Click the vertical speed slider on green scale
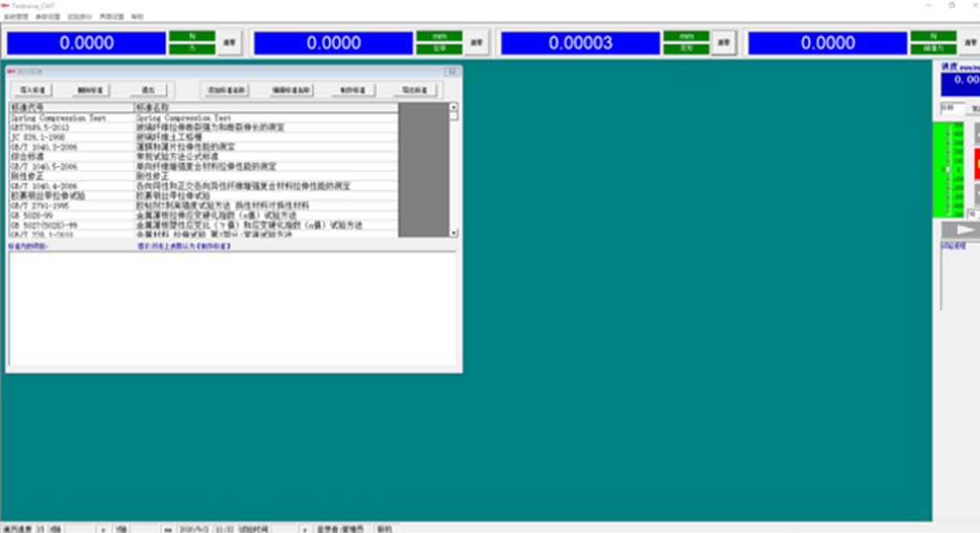 [948, 170]
